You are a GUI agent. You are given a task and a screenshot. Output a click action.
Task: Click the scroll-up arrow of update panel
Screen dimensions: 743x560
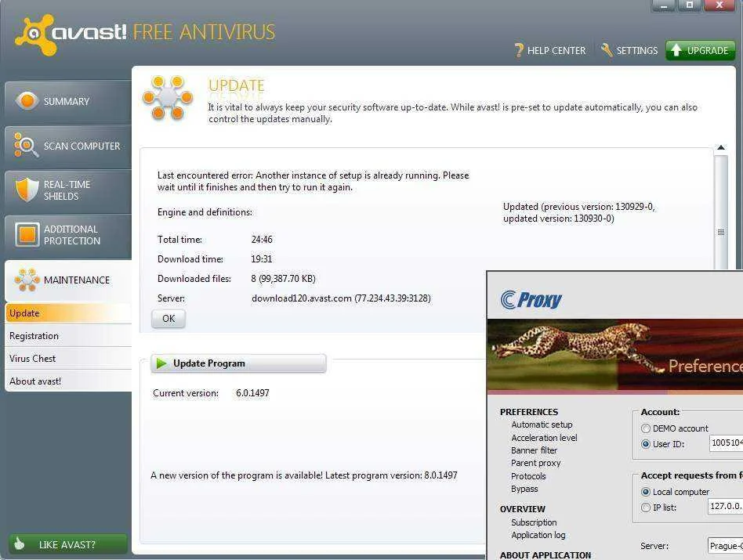pyautogui.click(x=721, y=148)
